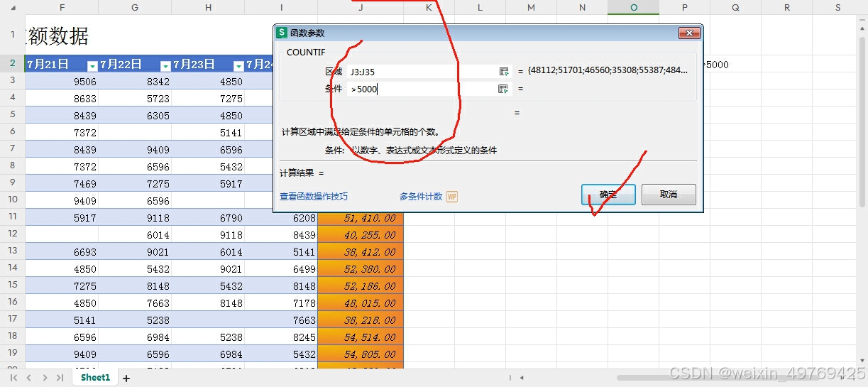Viewport: 868px width, 387px height.
Task: Open the 多条件计数 link
Action: [x=421, y=197]
